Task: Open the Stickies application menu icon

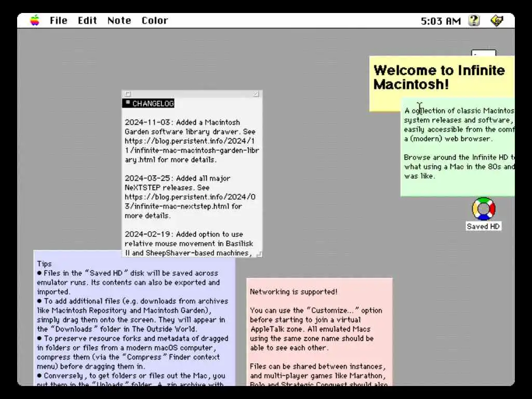Action: point(497,21)
